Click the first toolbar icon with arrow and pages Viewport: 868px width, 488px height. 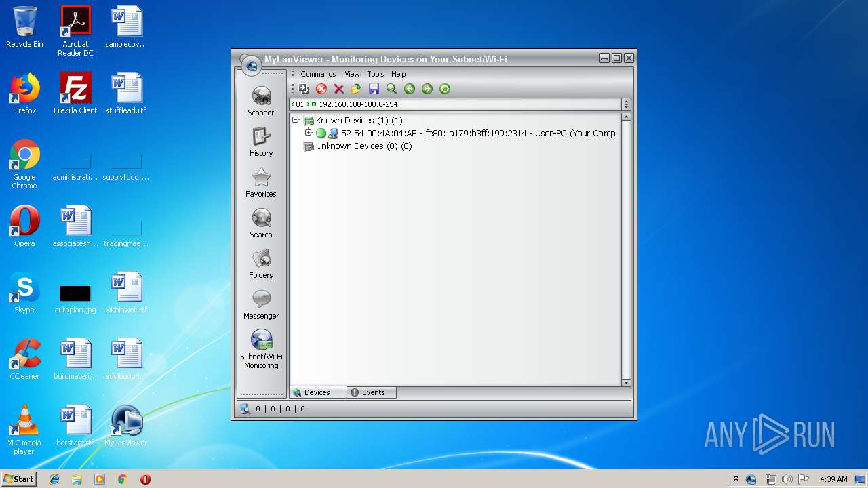point(304,89)
